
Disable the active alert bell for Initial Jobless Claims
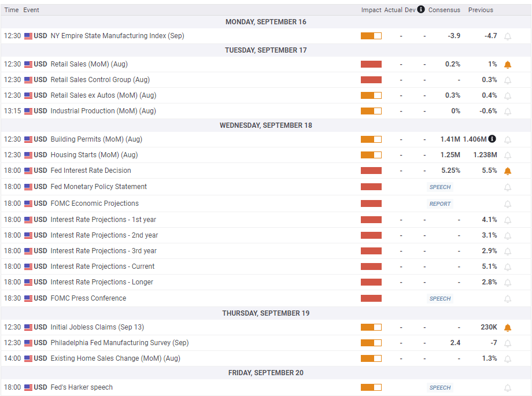(x=508, y=328)
